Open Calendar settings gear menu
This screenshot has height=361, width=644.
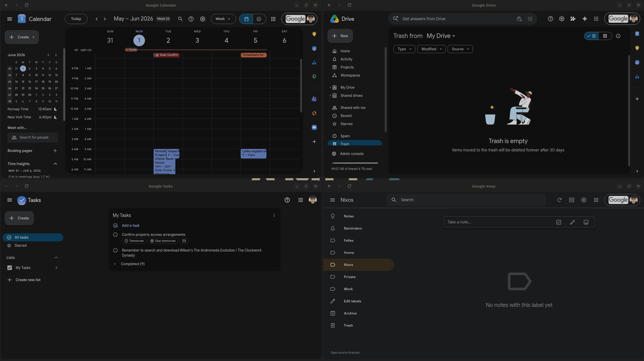(203, 19)
